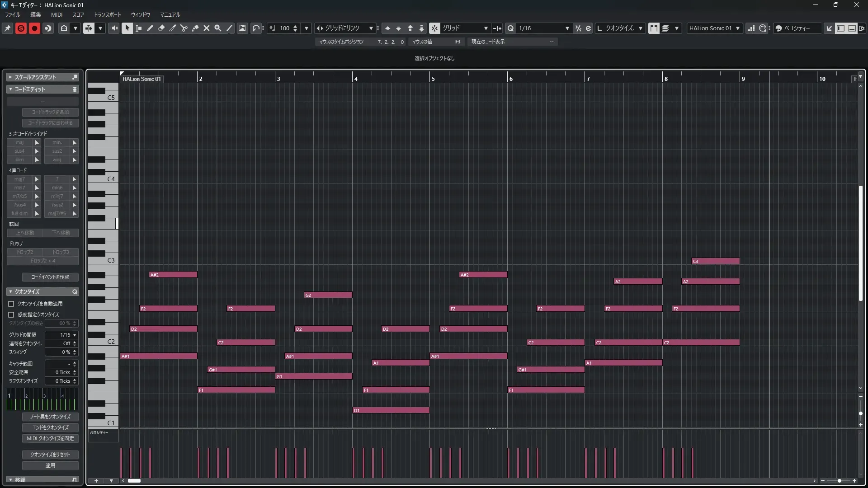Select the Glue tool
The height and width of the screenshot is (488, 868).
pyautogui.click(x=195, y=28)
